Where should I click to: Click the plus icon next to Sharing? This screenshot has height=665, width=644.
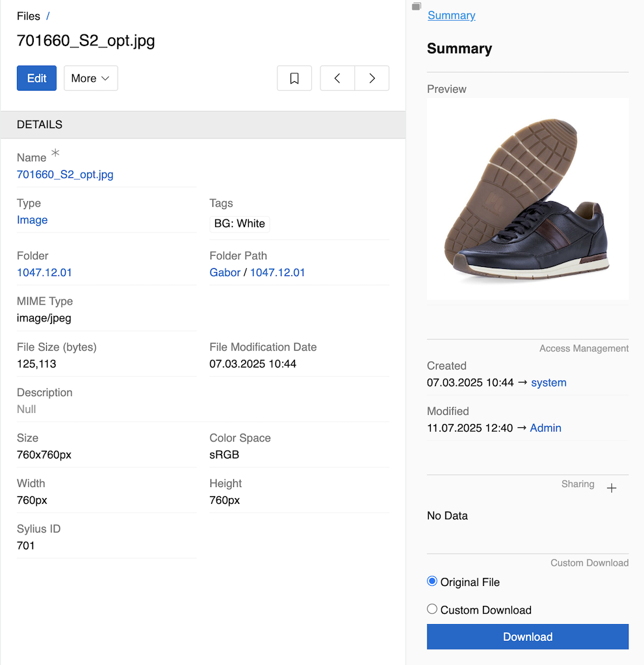(x=612, y=488)
